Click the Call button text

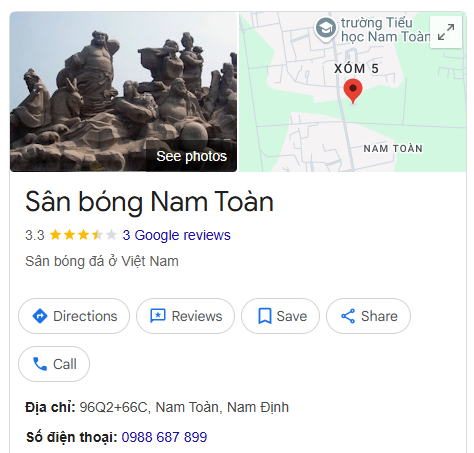(x=65, y=364)
